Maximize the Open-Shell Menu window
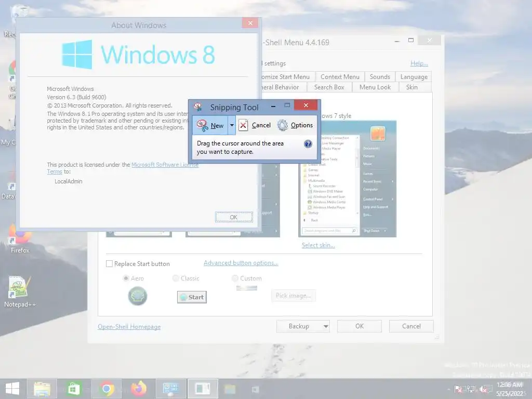Screen dimensions: 532x399 point(411,41)
